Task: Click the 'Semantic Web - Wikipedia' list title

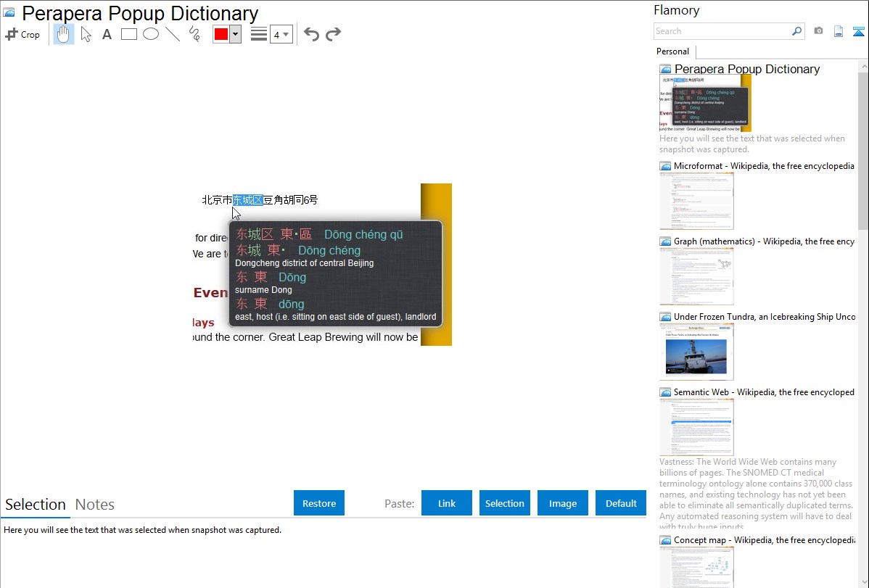Action: (x=764, y=392)
